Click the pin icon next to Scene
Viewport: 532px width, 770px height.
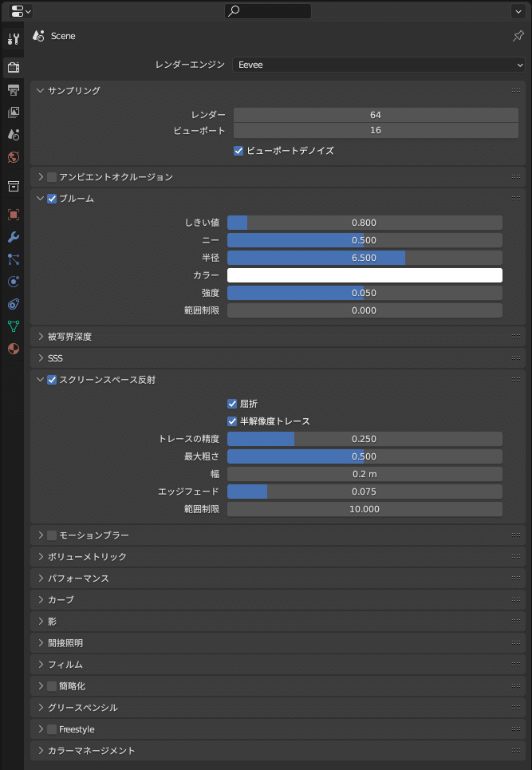(x=518, y=36)
